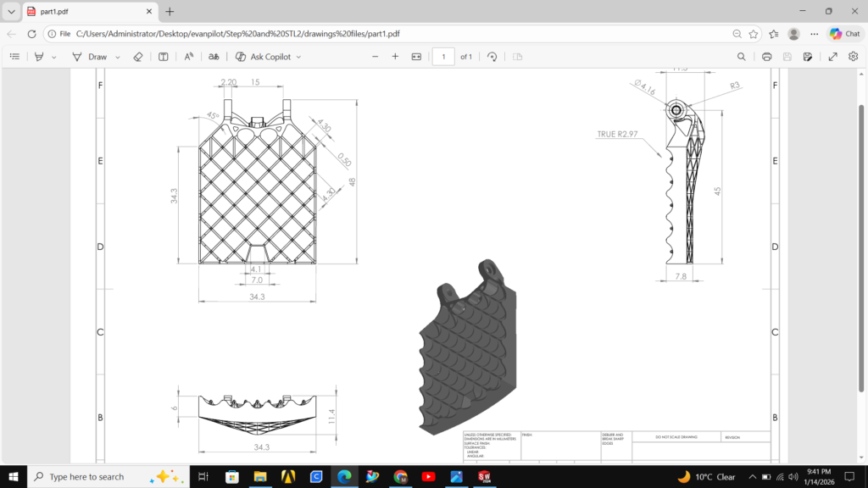The image size is (868, 488).
Task: Open a new browser tab
Action: (170, 12)
